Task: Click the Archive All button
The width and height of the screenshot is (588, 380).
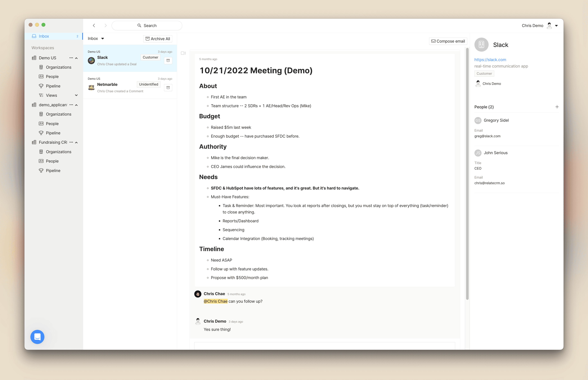Action: [x=158, y=39]
